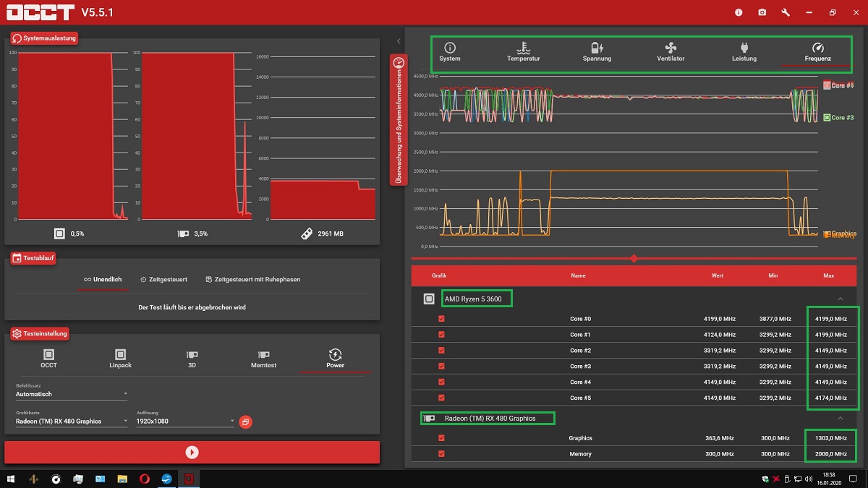Select the Frequenz tab
Image resolution: width=868 pixels, height=488 pixels.
(x=818, y=52)
